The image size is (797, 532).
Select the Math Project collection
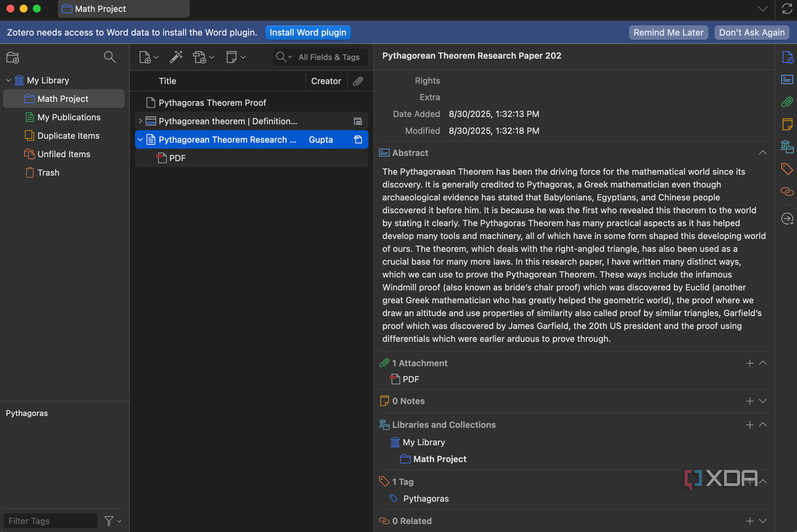(x=64, y=98)
